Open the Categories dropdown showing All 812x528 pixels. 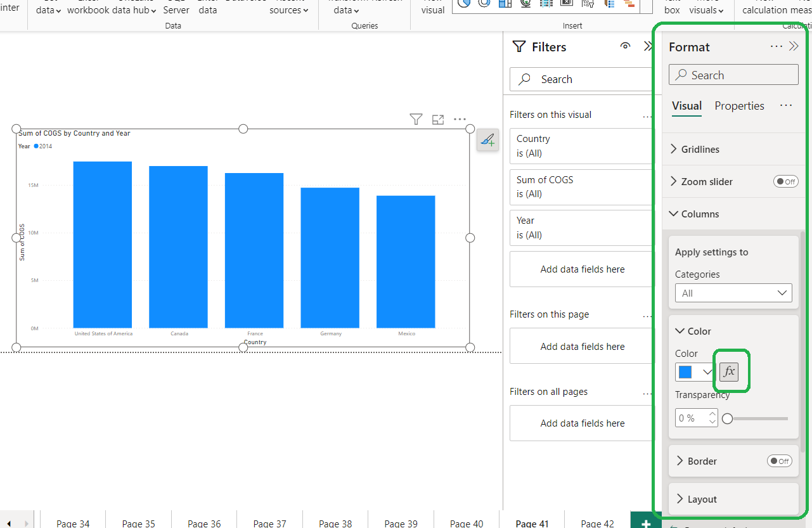pyautogui.click(x=733, y=293)
